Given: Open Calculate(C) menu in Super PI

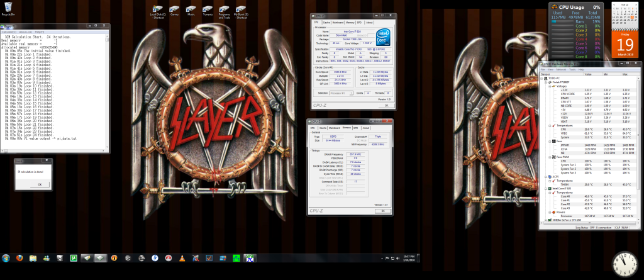Looking at the screenshot, I should [9, 31].
